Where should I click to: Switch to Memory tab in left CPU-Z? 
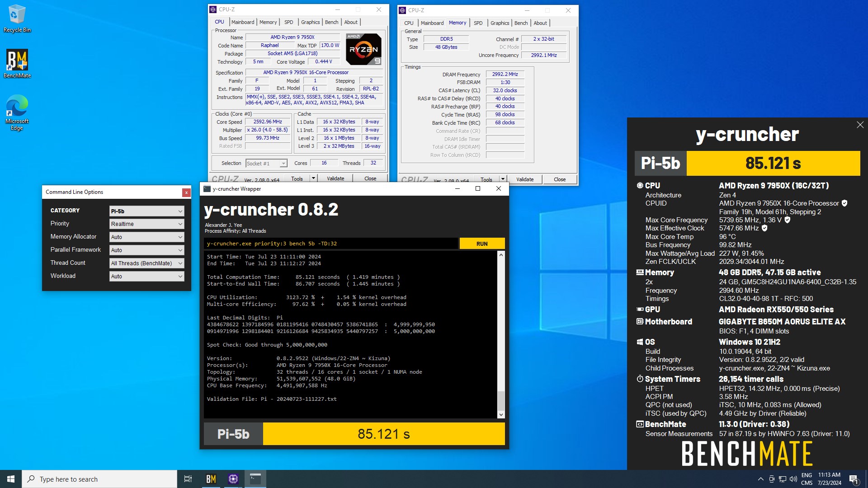coord(268,22)
